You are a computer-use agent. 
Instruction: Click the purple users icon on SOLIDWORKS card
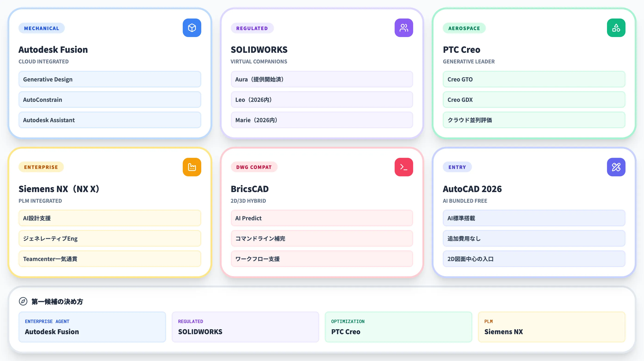[x=403, y=28]
